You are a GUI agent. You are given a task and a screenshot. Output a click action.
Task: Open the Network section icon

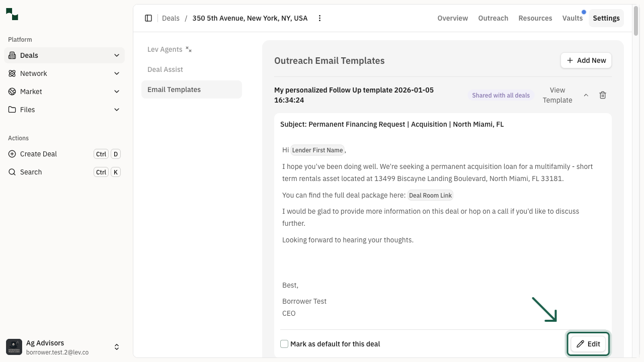tap(12, 73)
